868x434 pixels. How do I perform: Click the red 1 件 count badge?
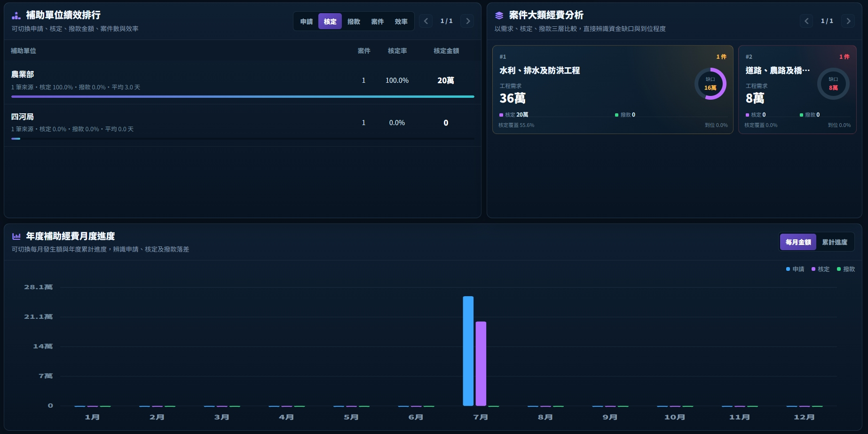844,57
